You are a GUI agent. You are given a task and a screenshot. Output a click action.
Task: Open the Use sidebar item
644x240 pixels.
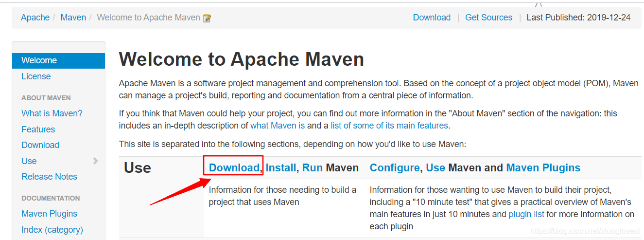[29, 161]
